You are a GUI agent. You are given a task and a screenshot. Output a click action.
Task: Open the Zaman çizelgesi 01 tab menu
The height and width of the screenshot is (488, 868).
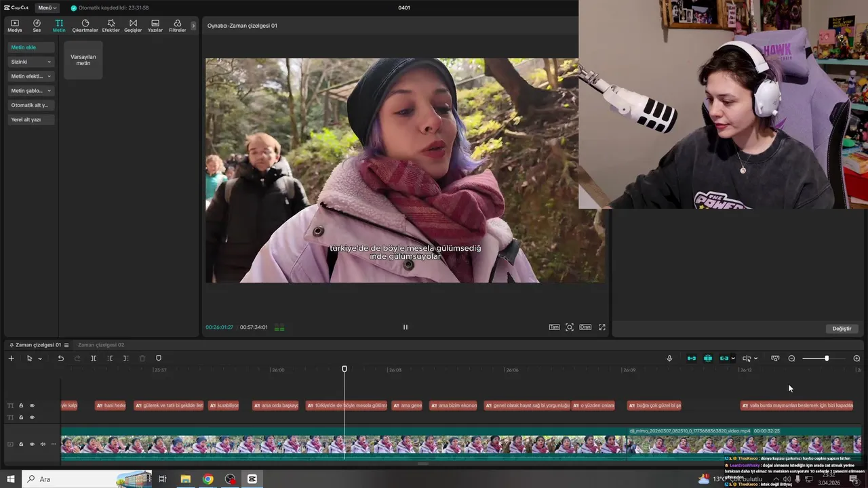click(x=66, y=345)
